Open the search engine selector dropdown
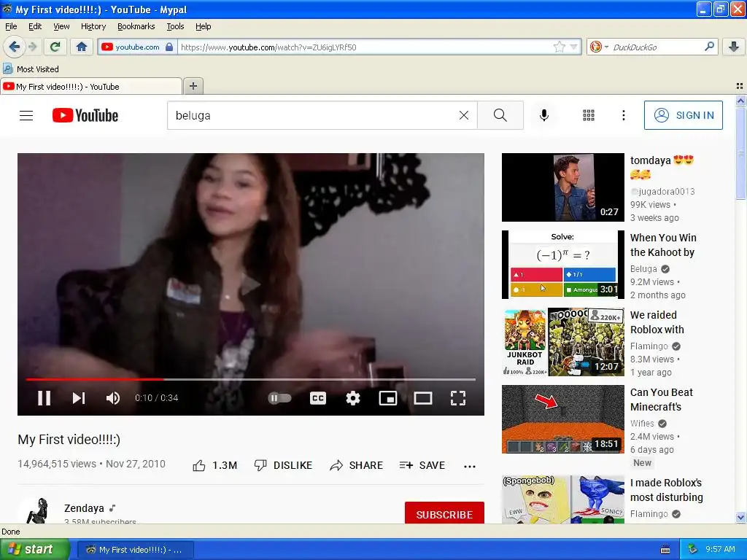The image size is (747, 560). coord(599,47)
